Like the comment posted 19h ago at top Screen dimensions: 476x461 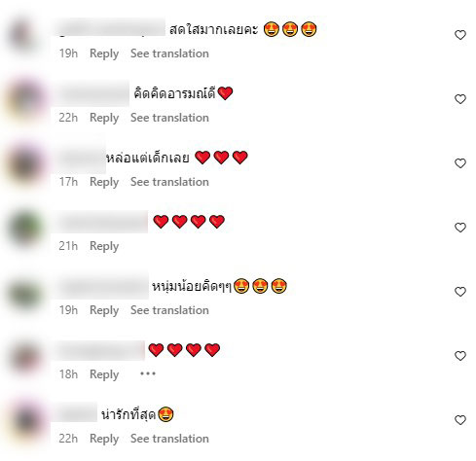click(460, 35)
